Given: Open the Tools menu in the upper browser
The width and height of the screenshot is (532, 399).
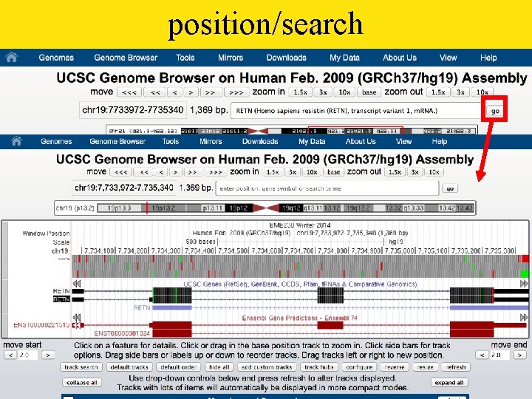Looking at the screenshot, I should pyautogui.click(x=185, y=58).
